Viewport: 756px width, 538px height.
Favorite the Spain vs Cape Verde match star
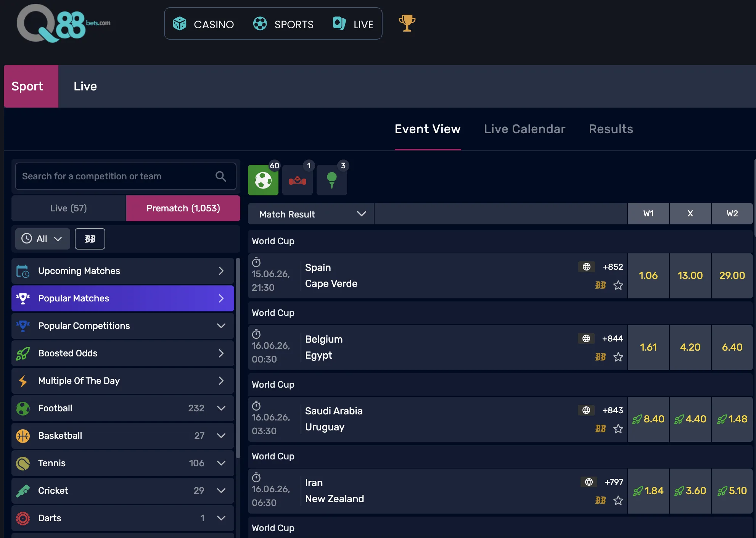(x=618, y=285)
